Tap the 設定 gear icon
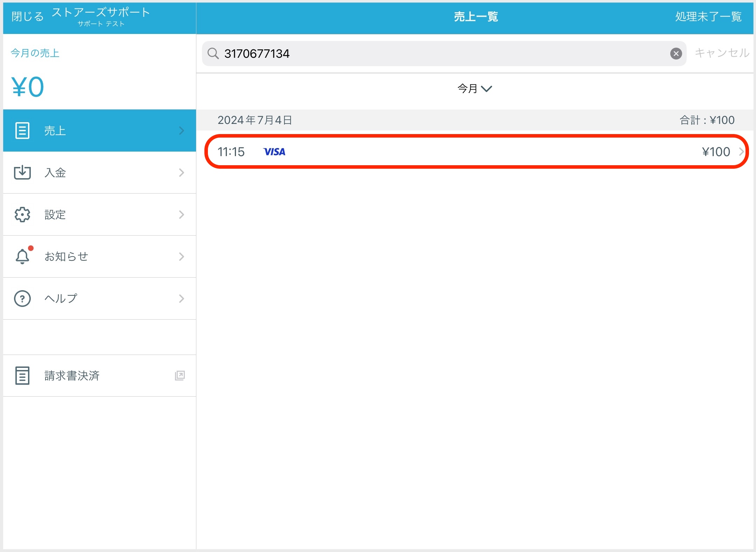Screen dimensions: 756x552 22,214
